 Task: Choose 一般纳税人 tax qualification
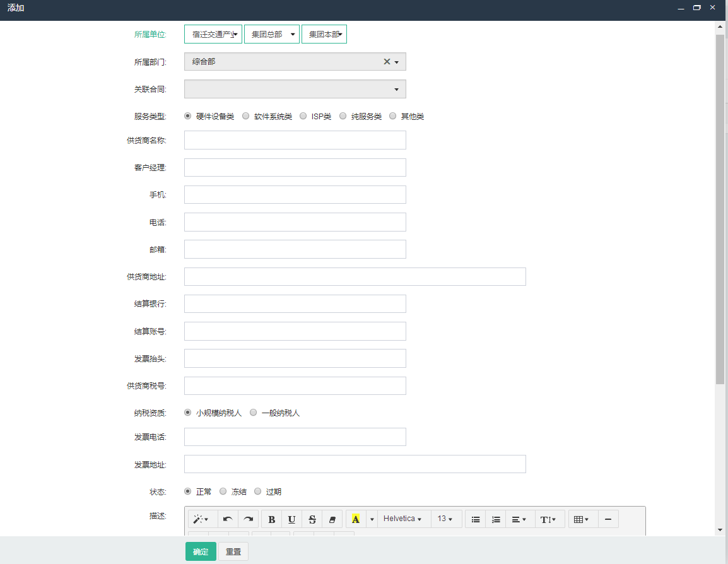pos(254,413)
